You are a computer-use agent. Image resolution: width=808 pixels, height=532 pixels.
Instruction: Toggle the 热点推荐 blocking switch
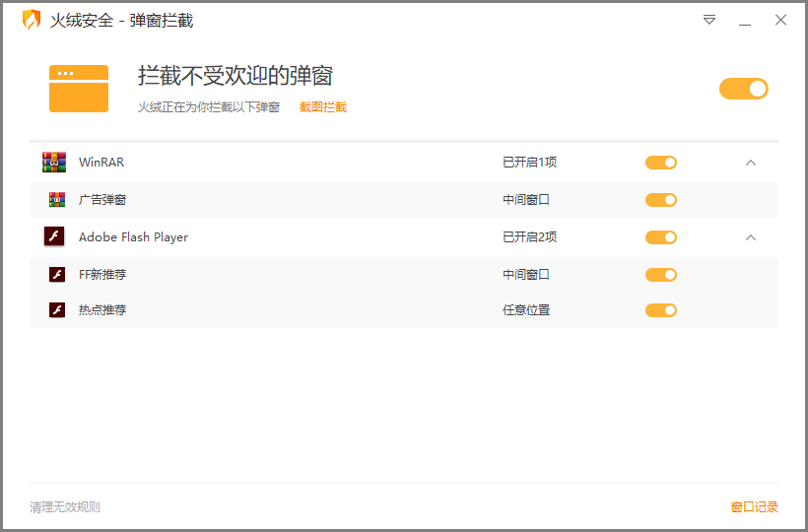(661, 310)
